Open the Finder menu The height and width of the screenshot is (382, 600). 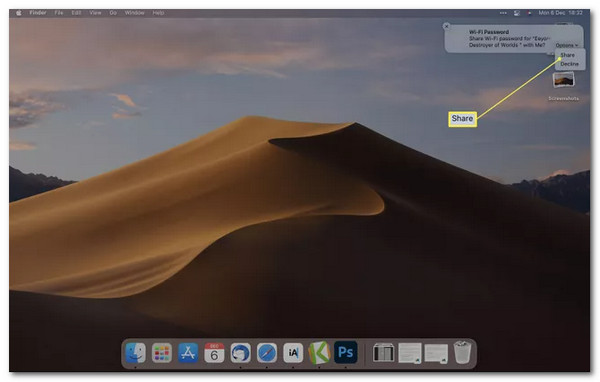pyautogui.click(x=38, y=13)
